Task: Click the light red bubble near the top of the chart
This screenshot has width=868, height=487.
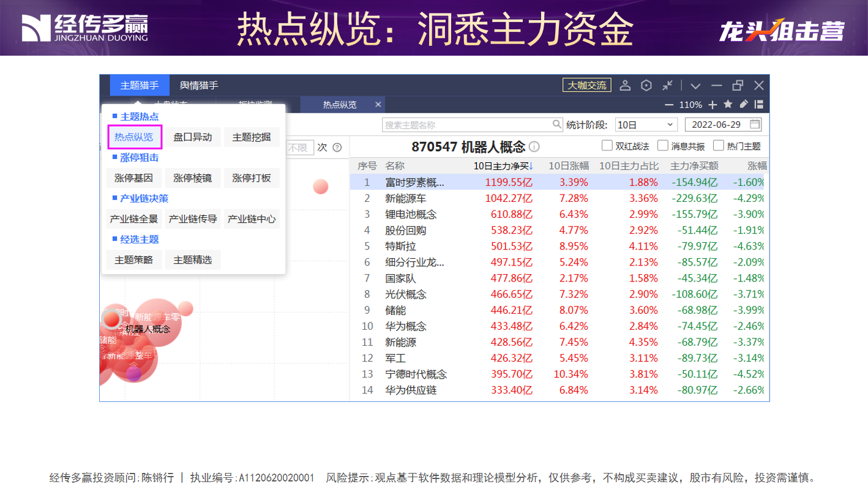Action: tap(320, 187)
